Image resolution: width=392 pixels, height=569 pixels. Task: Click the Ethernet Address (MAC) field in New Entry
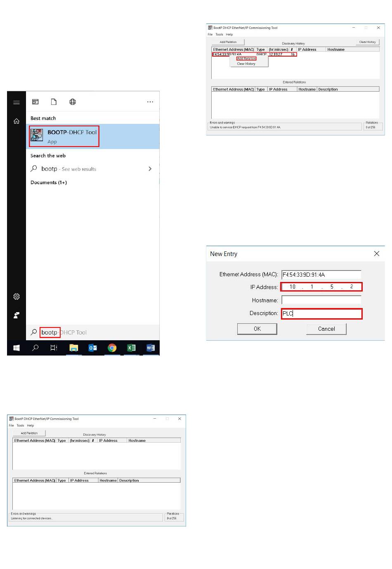point(321,275)
